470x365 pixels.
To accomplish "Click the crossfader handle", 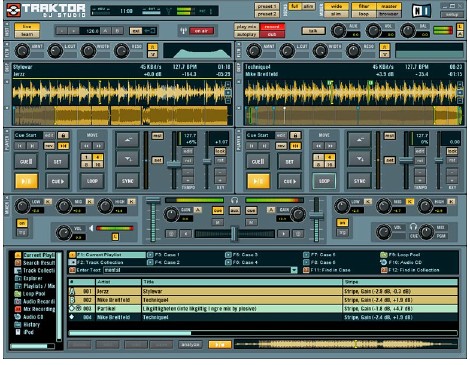I will [234, 234].
